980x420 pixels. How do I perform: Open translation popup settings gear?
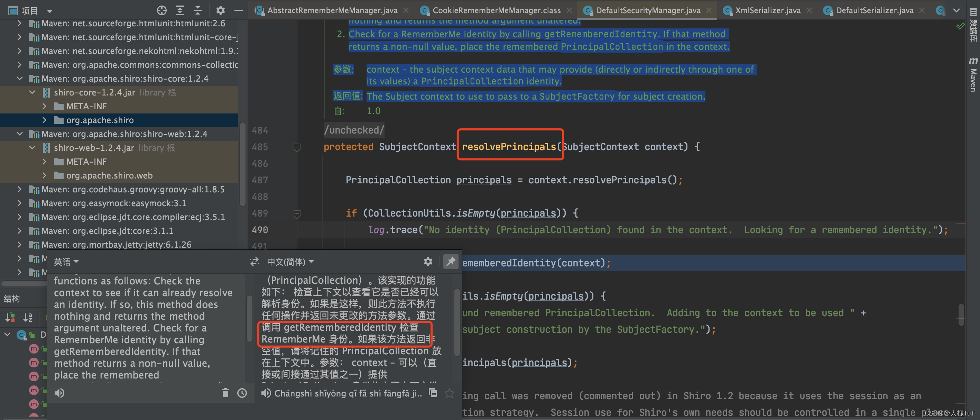(428, 262)
